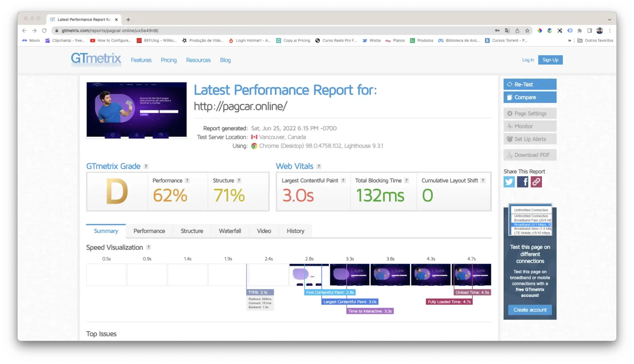The width and height of the screenshot is (634, 364).
Task: Switch to the Performance tab
Action: click(x=149, y=231)
